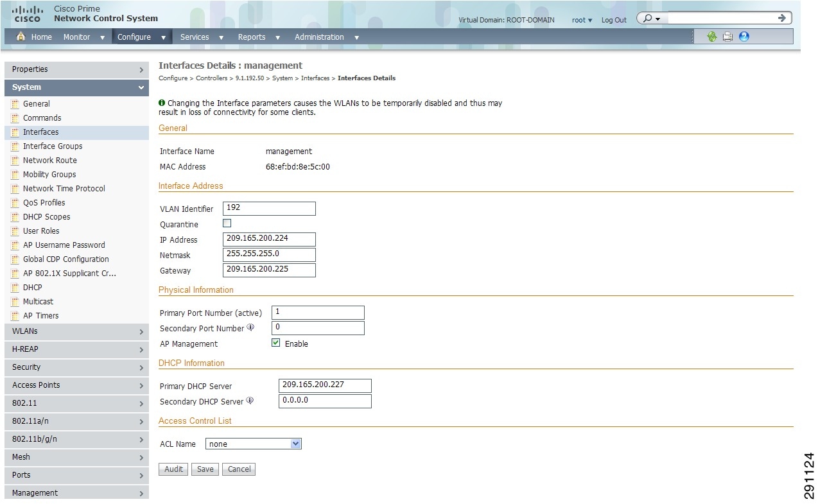Screen dimensions: 818x504
Task: Click the refresh icon in the toolbar
Action: pyautogui.click(x=712, y=37)
